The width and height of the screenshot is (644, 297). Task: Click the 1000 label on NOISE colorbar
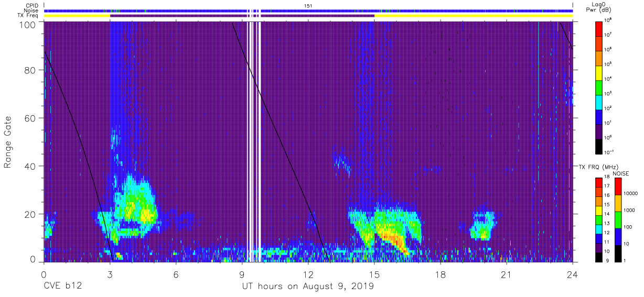629,210
